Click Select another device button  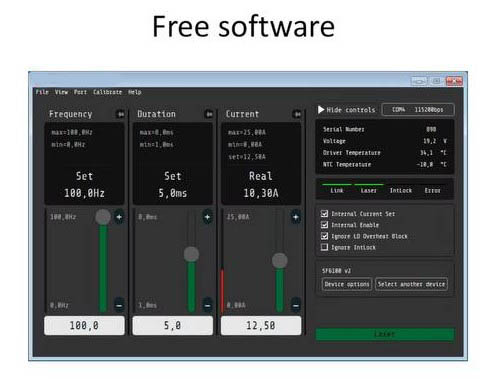(x=411, y=284)
